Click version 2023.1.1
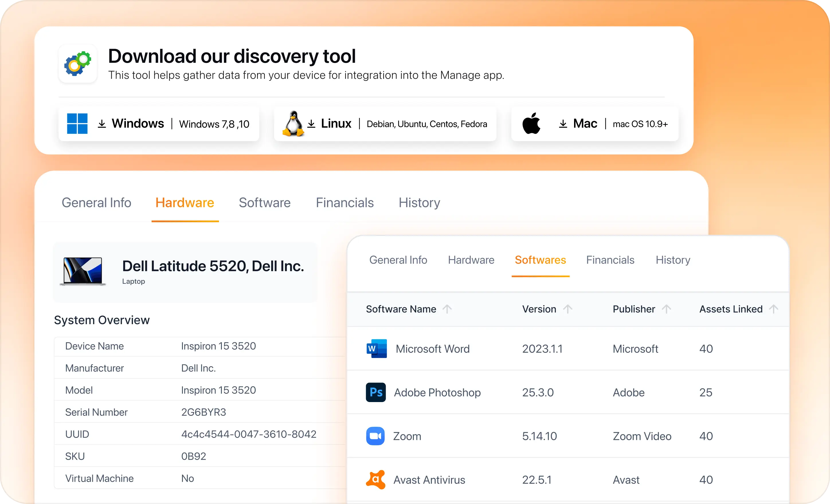The height and width of the screenshot is (504, 830). (542, 349)
